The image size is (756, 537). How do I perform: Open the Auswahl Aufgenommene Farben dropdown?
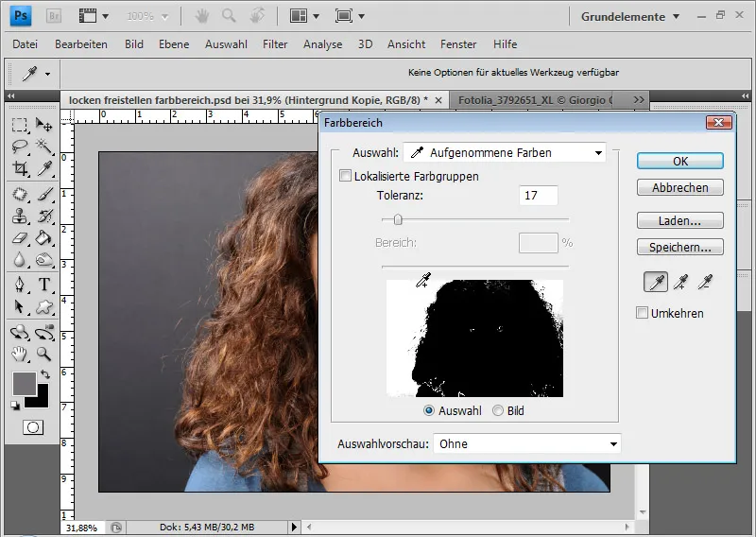point(505,153)
